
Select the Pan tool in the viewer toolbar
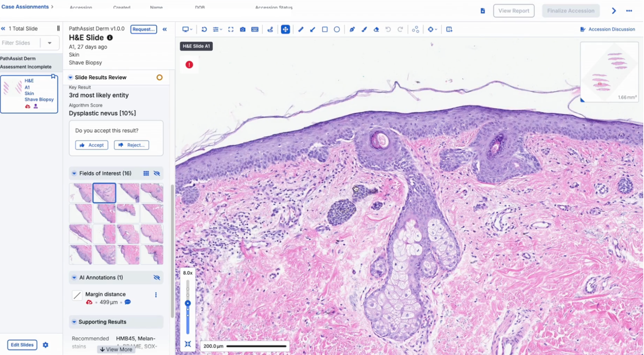click(285, 29)
